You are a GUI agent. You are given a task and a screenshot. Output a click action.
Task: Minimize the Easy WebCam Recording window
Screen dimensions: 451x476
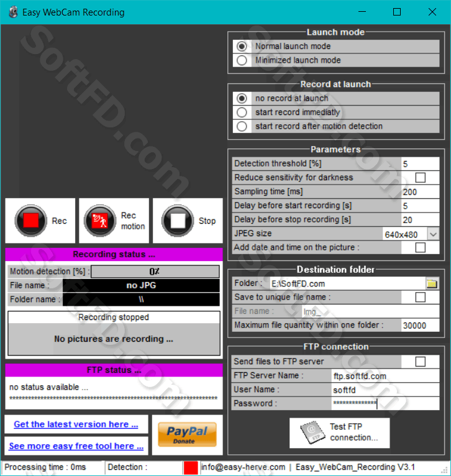(362, 12)
